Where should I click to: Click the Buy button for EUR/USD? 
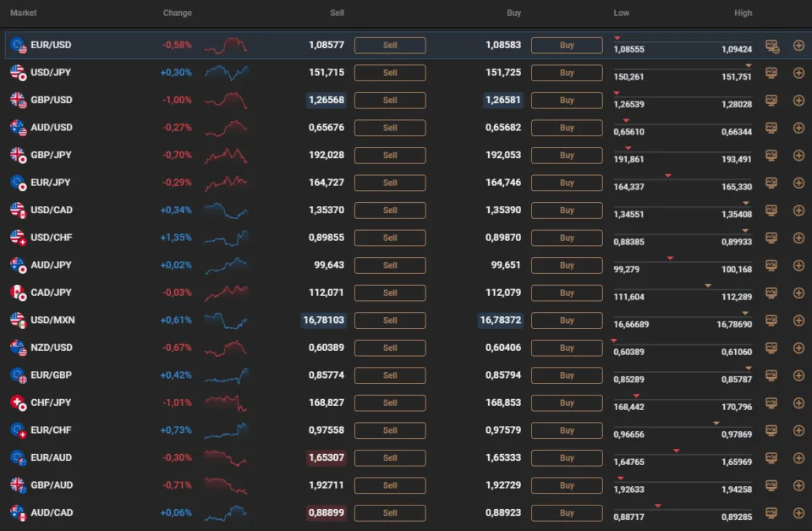(x=566, y=45)
